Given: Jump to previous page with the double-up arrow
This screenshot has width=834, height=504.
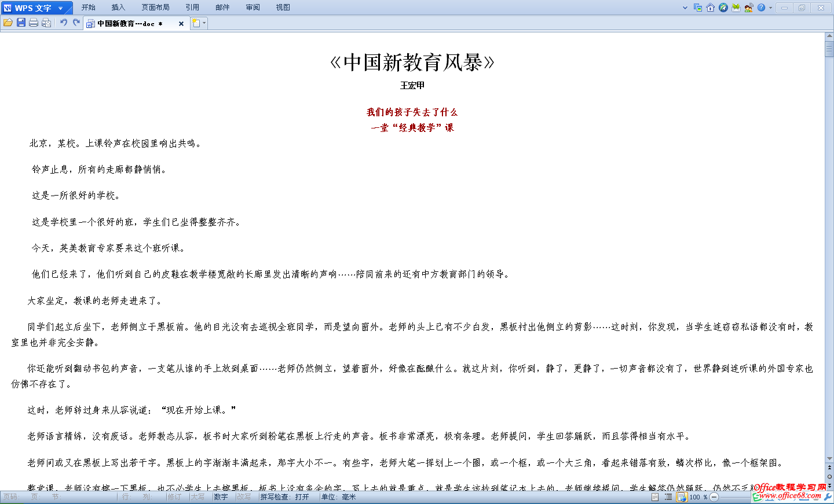Looking at the screenshot, I should pos(829,468).
